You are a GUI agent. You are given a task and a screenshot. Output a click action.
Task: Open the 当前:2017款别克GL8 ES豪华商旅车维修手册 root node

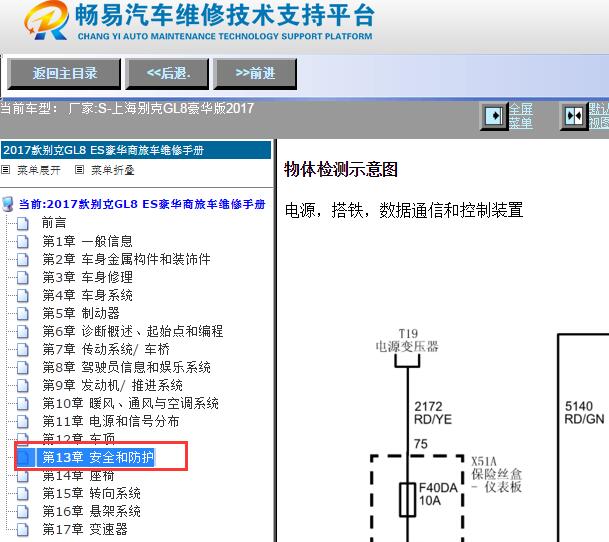point(142,204)
